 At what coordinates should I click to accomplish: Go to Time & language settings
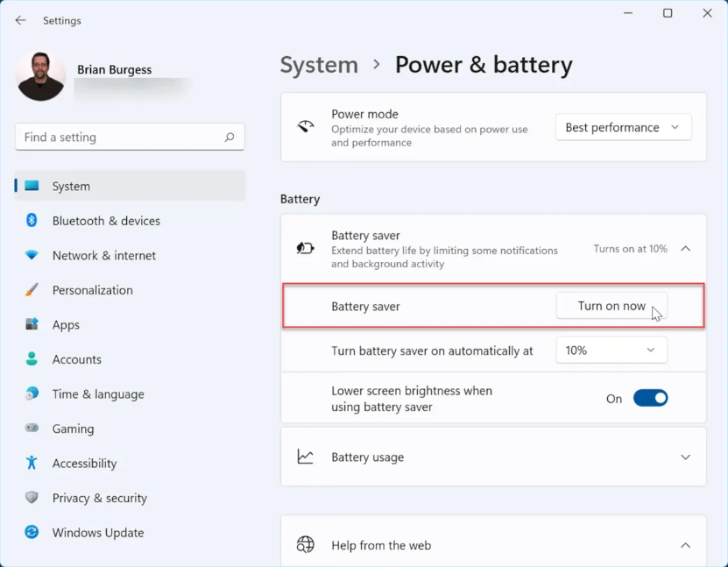point(130,393)
